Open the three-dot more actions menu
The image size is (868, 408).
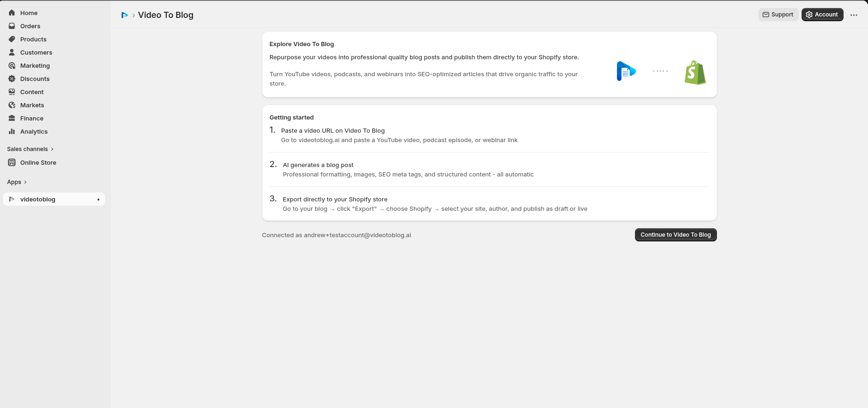[854, 15]
